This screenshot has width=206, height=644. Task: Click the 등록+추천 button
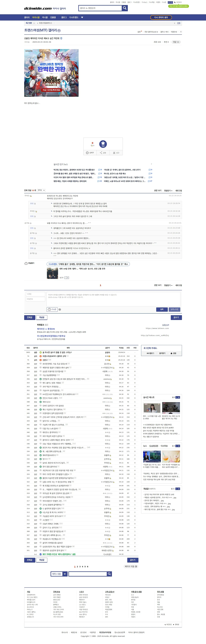coord(174,309)
